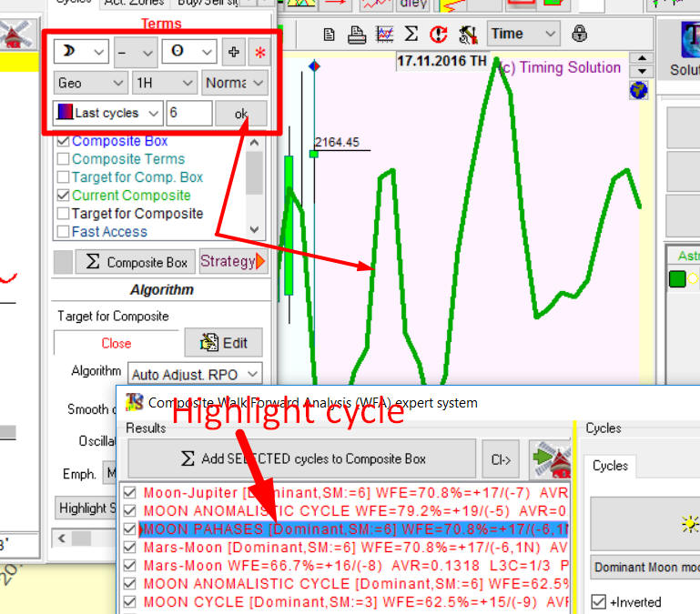
Task: Click Add SELECTED cycles to Composite Box
Action: pos(301,458)
